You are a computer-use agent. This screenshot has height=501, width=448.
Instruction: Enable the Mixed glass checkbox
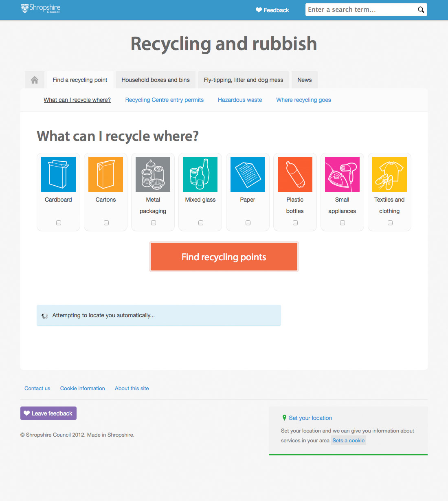click(201, 223)
